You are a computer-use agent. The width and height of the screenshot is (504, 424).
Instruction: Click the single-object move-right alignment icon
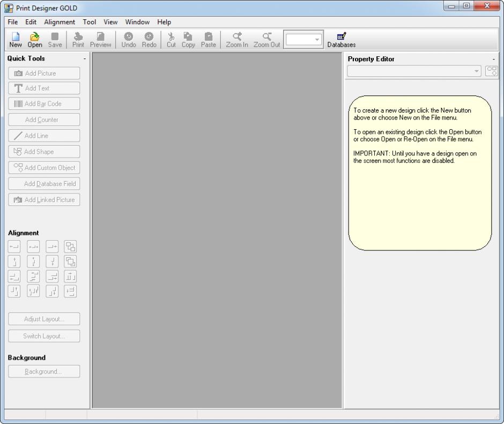tap(52, 247)
